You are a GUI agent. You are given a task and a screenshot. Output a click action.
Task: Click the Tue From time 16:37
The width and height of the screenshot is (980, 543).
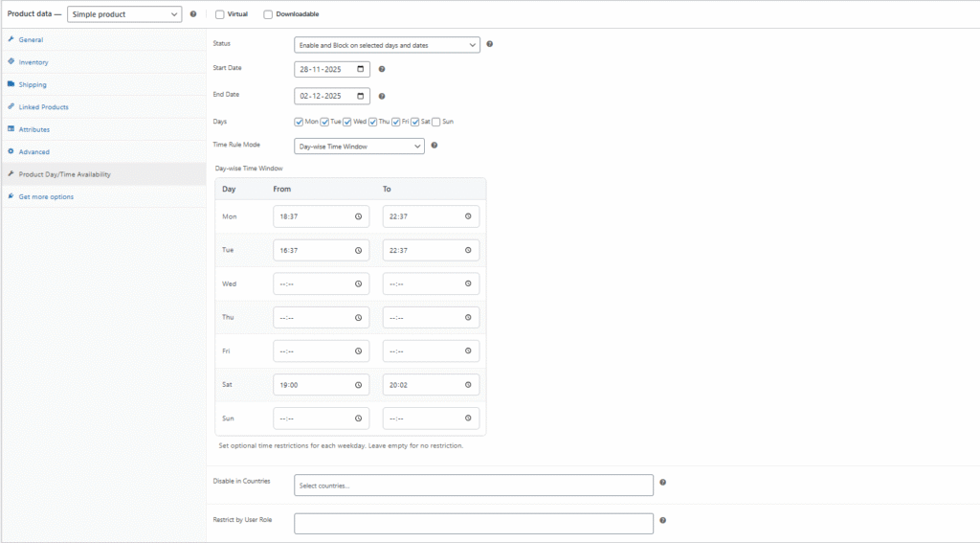(322, 250)
